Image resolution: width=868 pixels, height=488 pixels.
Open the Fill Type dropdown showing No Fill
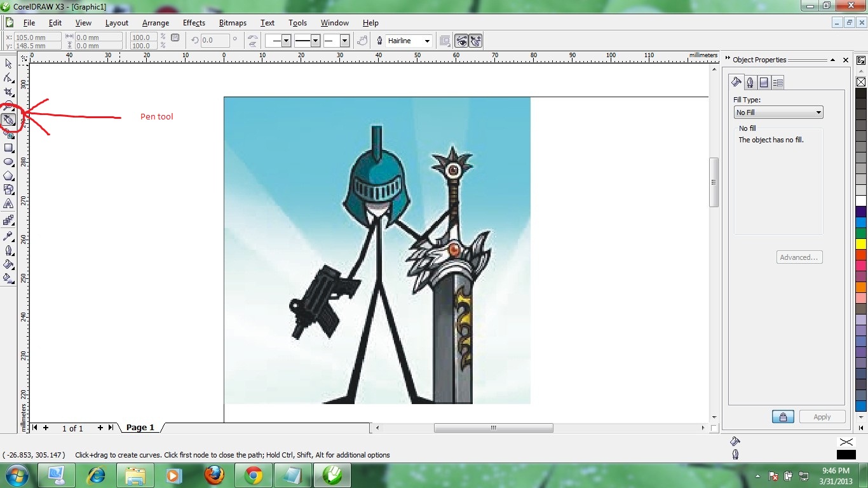click(778, 112)
